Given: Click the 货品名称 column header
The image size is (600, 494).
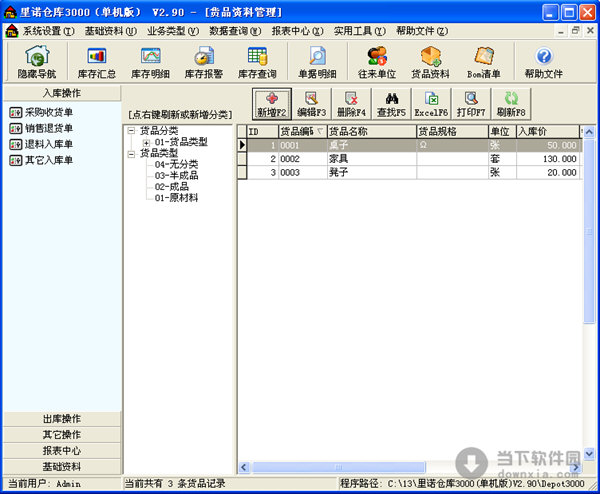Looking at the screenshot, I should point(372,132).
